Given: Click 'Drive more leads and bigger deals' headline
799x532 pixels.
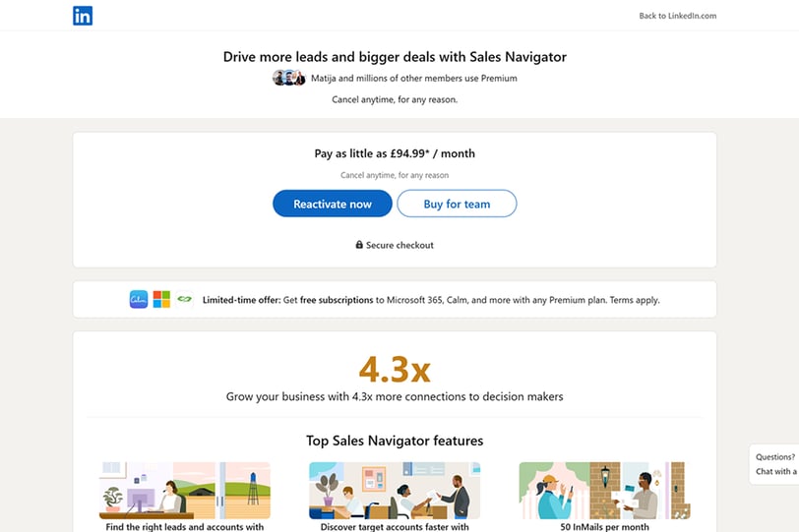Looking at the screenshot, I should tap(395, 56).
